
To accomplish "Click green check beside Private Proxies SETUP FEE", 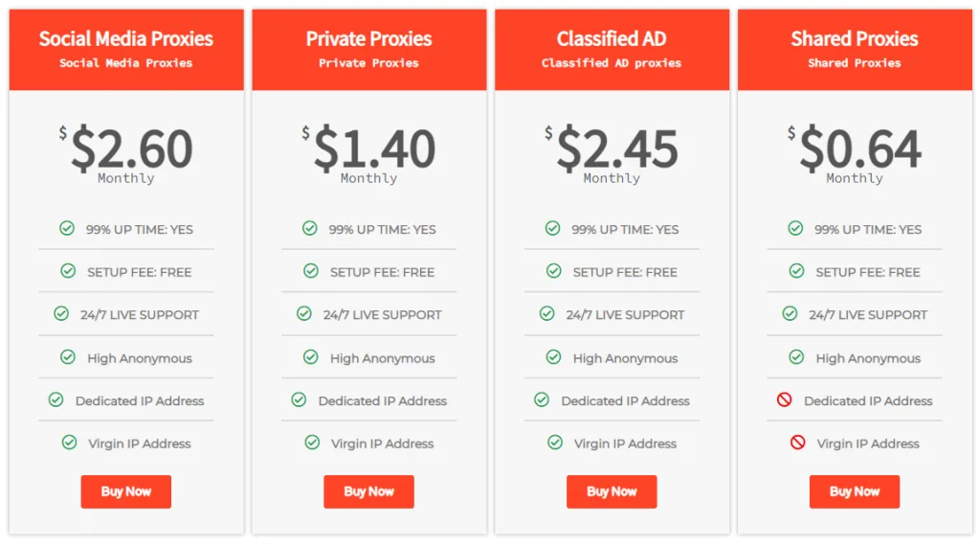I will [311, 271].
